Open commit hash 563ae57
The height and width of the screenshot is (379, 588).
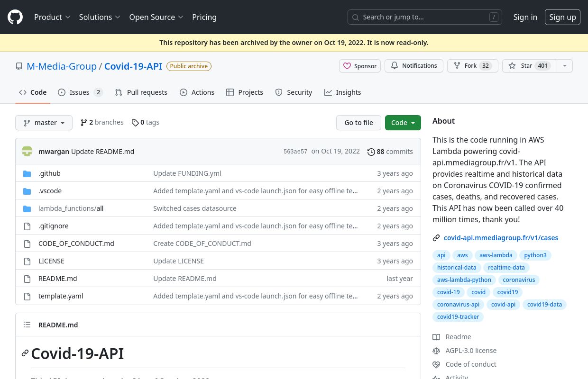(295, 152)
